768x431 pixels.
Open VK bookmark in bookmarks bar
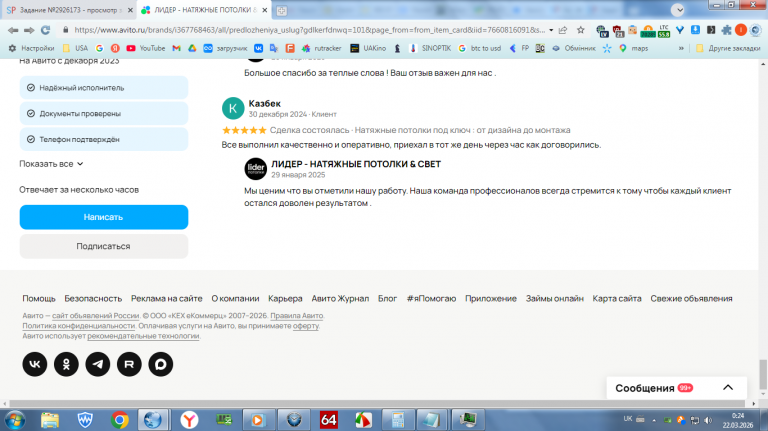pyautogui.click(x=258, y=48)
